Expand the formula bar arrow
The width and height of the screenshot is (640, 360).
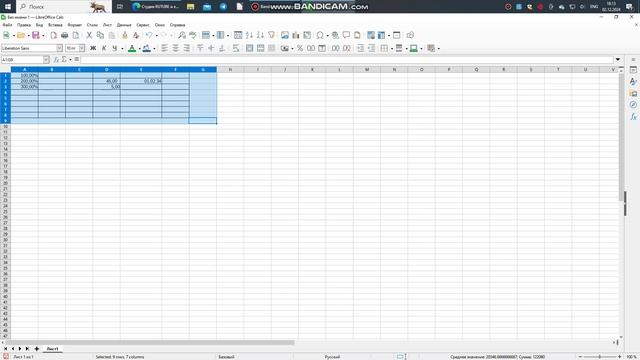(x=618, y=60)
